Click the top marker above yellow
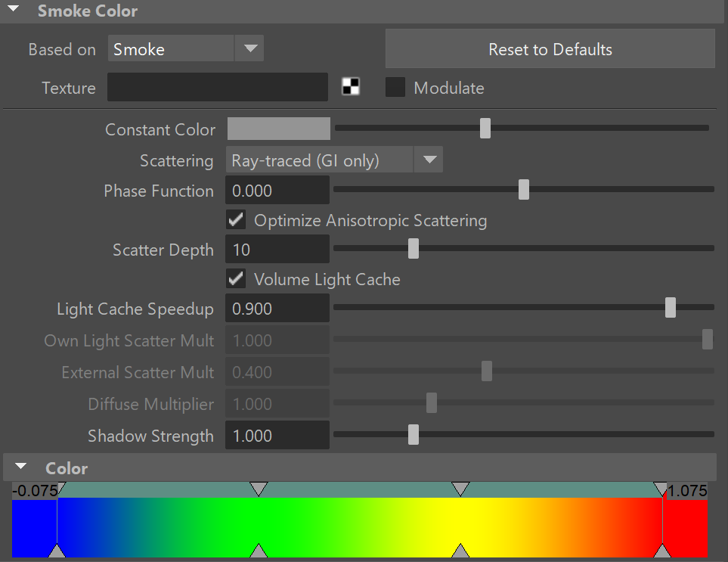The width and height of the screenshot is (728, 562). pos(460,489)
